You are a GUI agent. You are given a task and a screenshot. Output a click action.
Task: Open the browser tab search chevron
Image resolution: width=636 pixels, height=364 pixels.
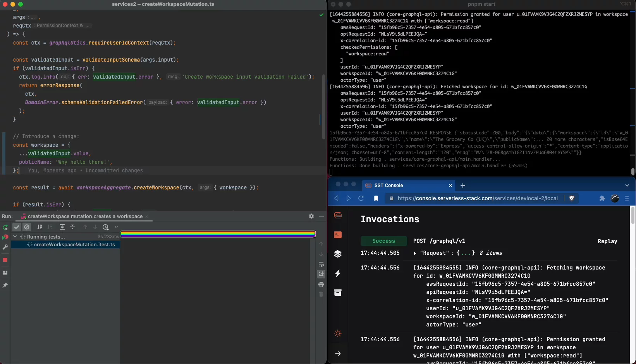coord(627,185)
